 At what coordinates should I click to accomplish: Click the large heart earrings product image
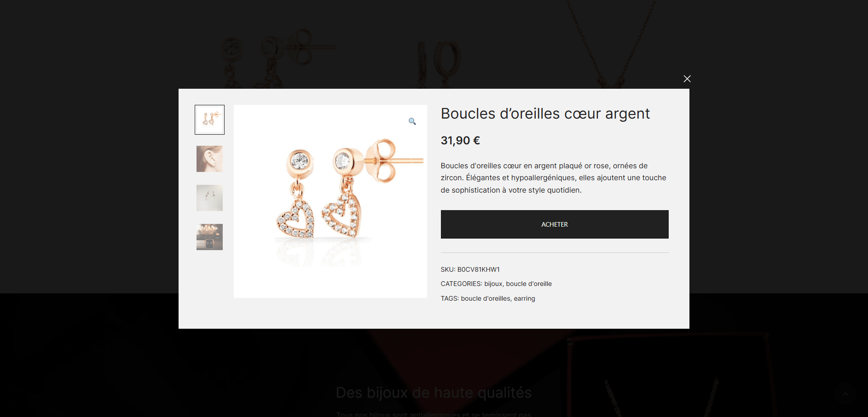pos(330,201)
